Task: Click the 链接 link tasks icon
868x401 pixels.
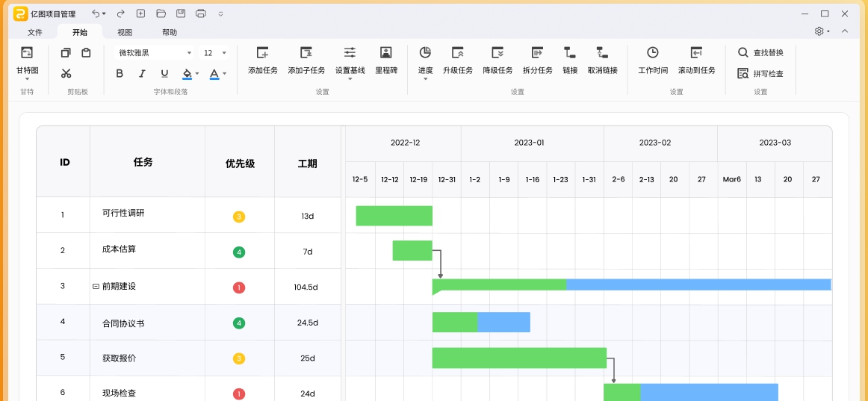Action: tap(570, 53)
